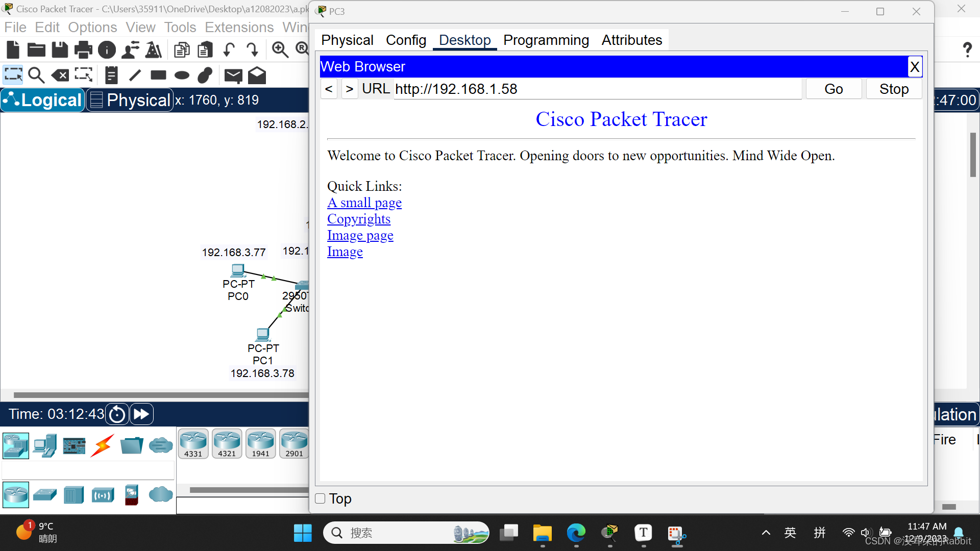Pick the 4331 router device

[x=193, y=444]
